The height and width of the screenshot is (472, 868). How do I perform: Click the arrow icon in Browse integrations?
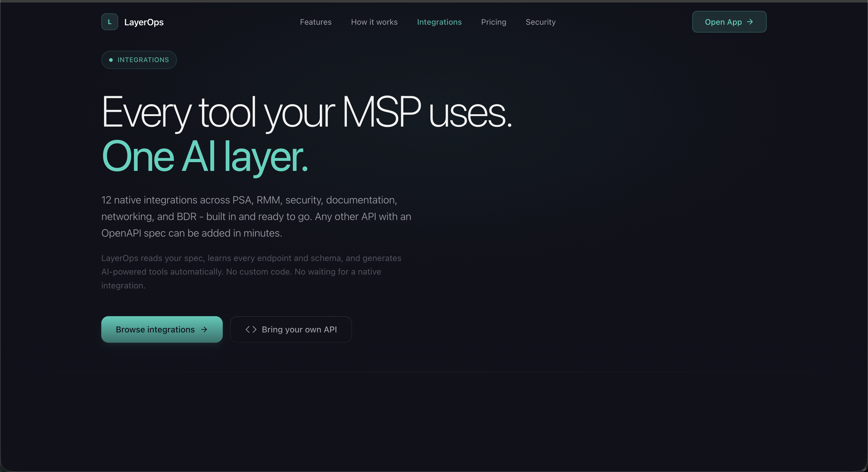205,330
